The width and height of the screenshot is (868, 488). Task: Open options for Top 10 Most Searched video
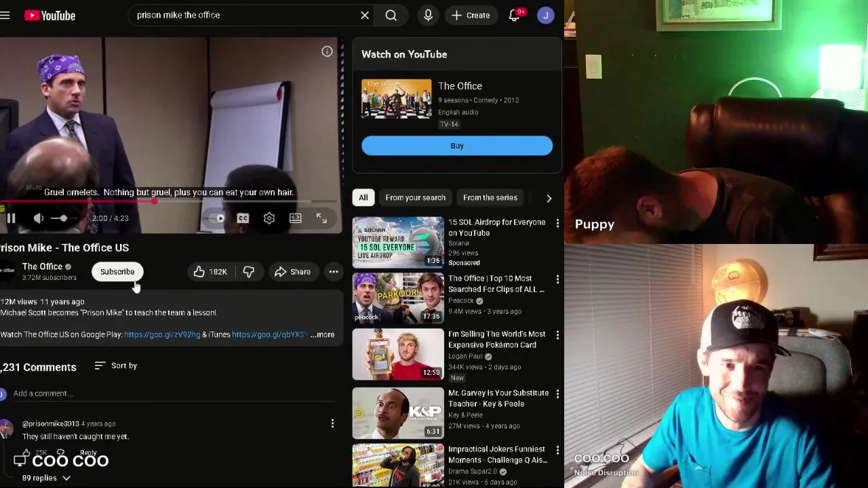(557, 280)
